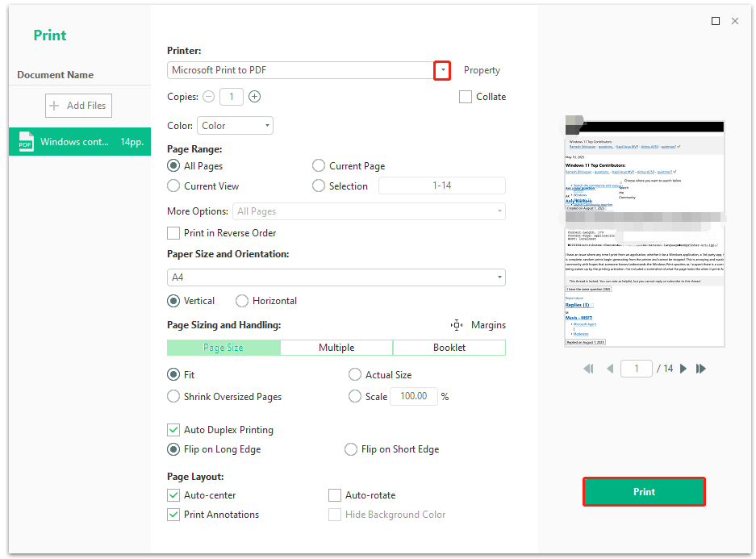This screenshot has height=559, width=756.
Task: Go to first preview page
Action: 588,369
